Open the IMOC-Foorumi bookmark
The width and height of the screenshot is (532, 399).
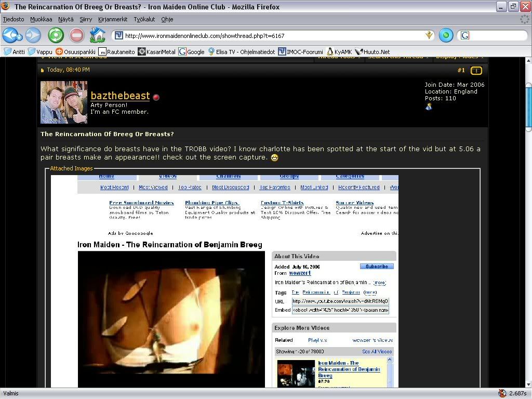300,51
